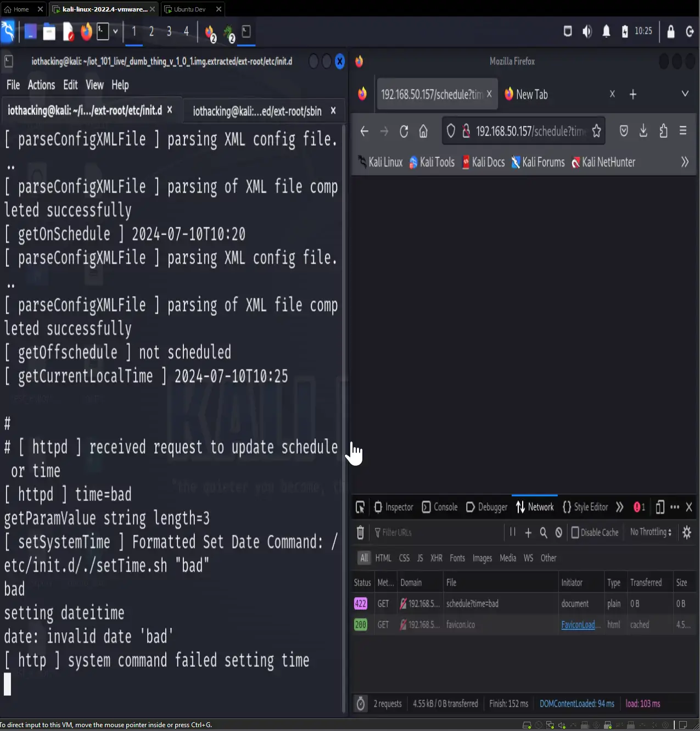Click the FaviconLoad initiator link

580,624
